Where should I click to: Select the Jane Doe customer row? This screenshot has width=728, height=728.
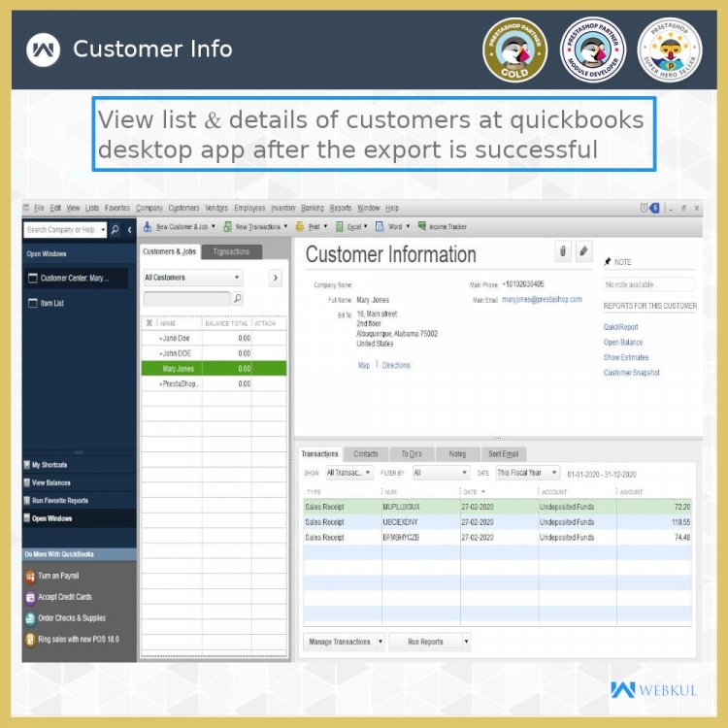tap(214, 338)
